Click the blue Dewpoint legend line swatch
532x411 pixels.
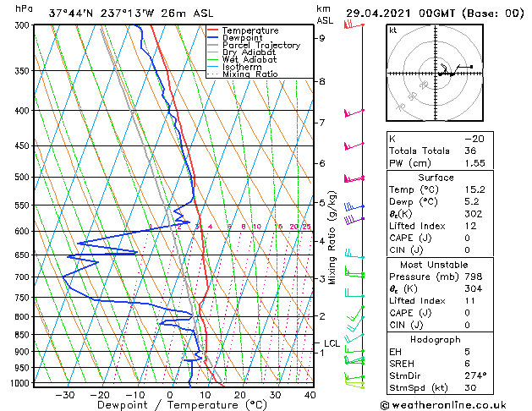click(213, 37)
